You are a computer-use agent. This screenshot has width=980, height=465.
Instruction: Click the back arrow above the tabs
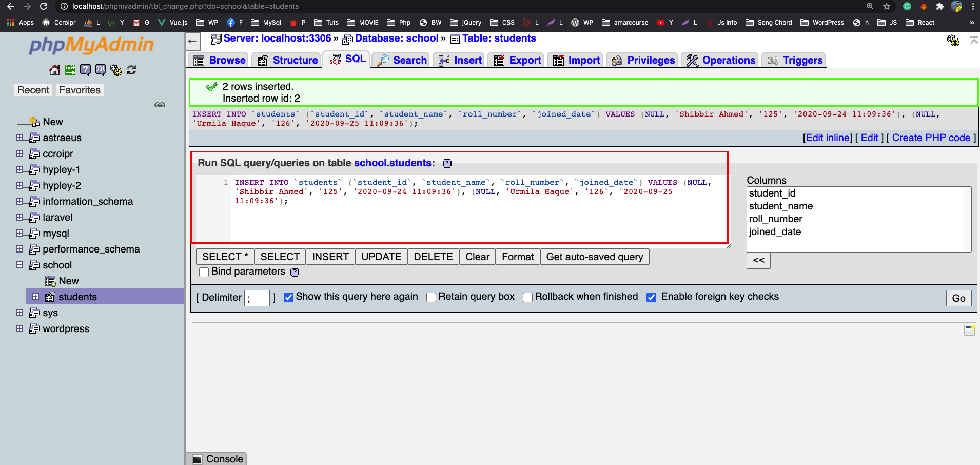pyautogui.click(x=192, y=42)
